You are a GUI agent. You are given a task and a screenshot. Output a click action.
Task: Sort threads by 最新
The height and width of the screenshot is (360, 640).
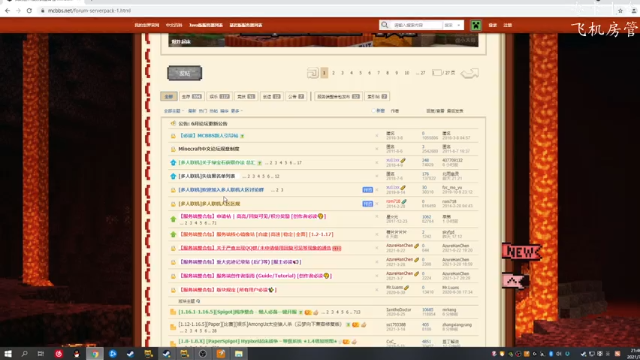click(192, 111)
